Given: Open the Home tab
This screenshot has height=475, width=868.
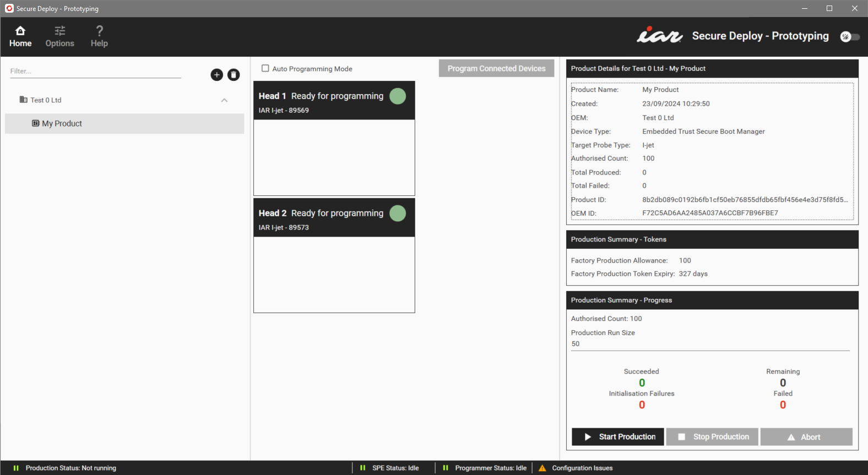Looking at the screenshot, I should click(20, 37).
